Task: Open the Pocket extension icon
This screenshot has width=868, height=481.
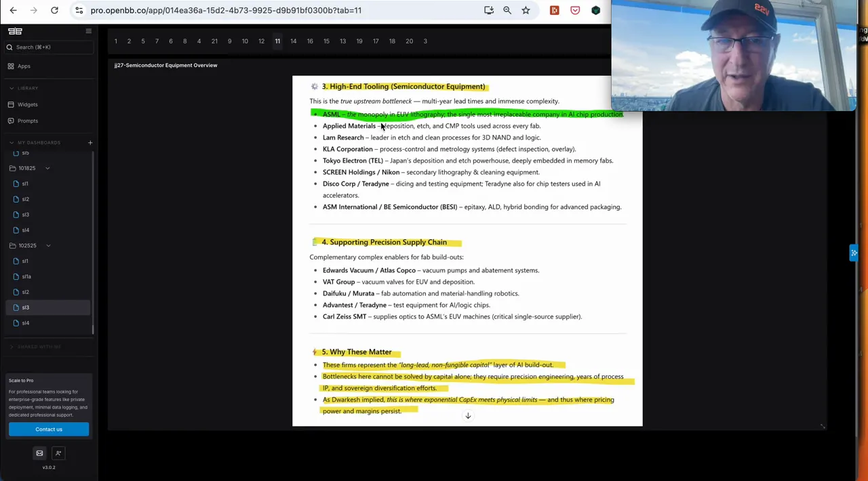Action: click(x=575, y=10)
